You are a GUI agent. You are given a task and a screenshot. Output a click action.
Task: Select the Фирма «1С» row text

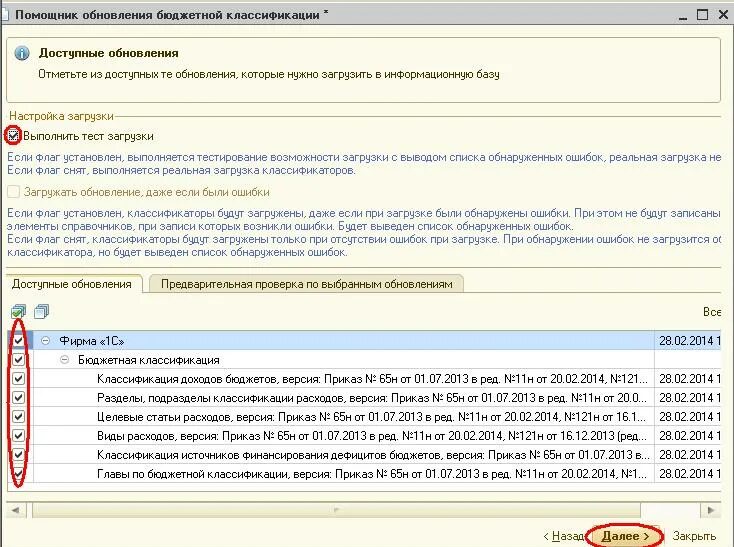coord(92,341)
